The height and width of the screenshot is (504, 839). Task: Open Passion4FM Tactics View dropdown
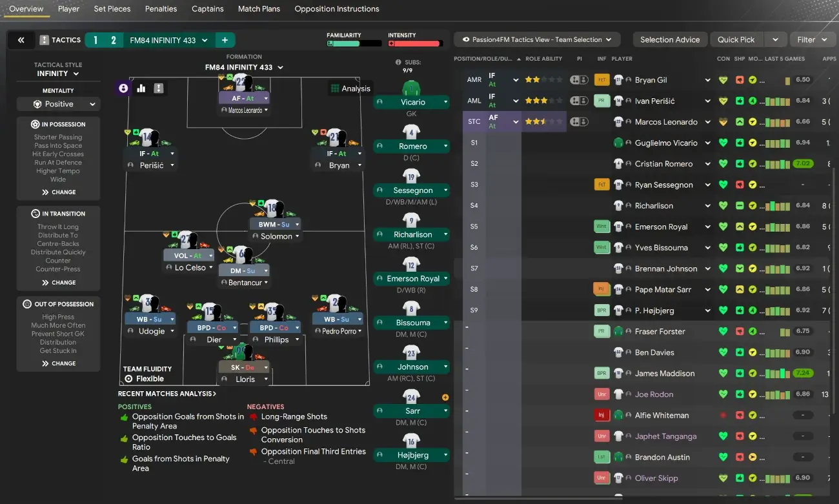tap(537, 39)
